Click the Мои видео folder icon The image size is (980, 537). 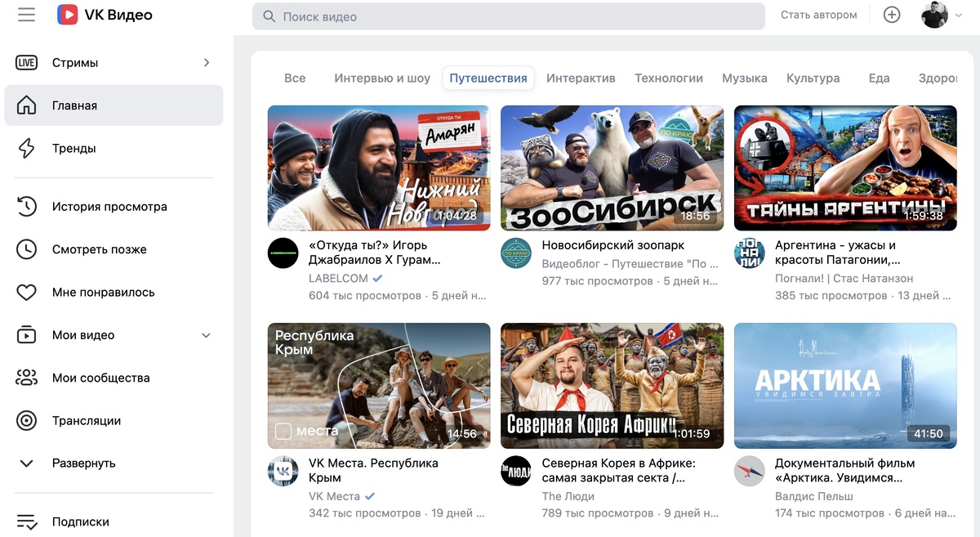coord(27,335)
